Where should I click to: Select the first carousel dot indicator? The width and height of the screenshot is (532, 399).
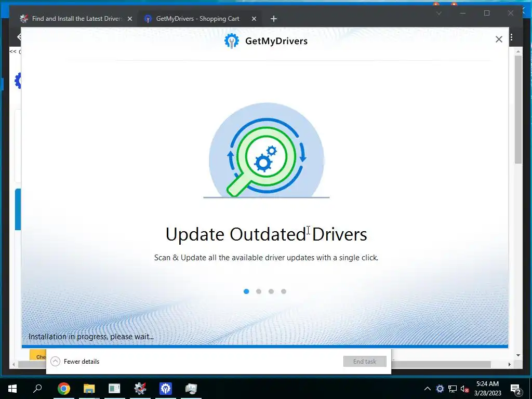point(246,291)
